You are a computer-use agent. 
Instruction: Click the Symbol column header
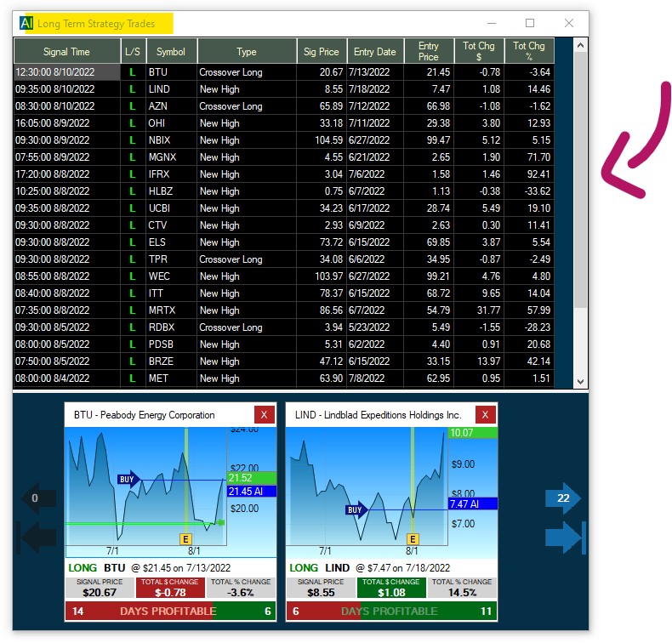tap(170, 51)
